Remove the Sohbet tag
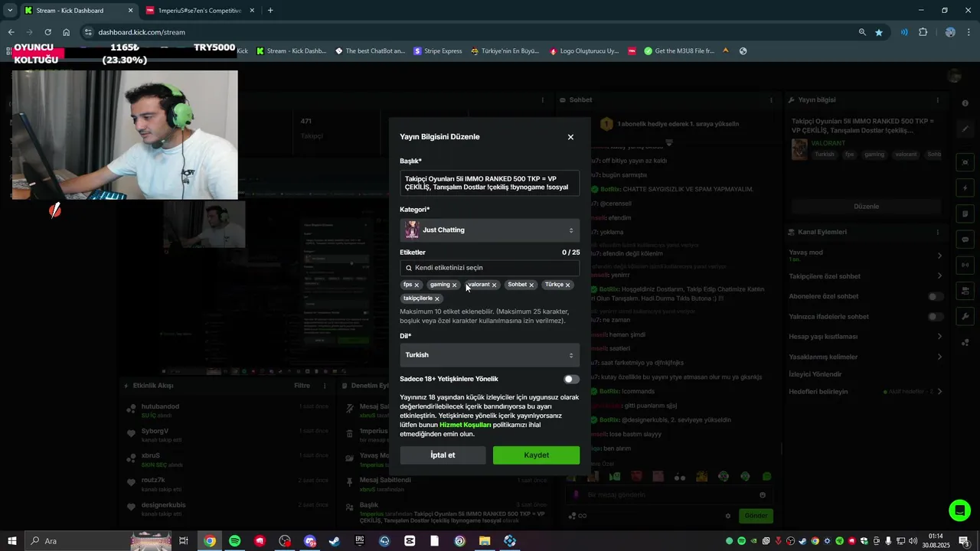The width and height of the screenshot is (980, 551). [531, 285]
